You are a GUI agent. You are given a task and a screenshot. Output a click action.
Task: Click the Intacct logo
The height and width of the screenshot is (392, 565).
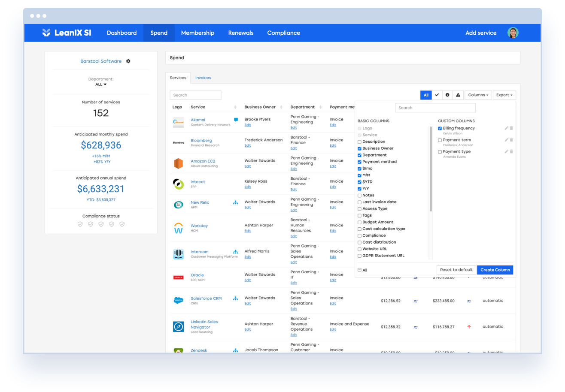[178, 184]
